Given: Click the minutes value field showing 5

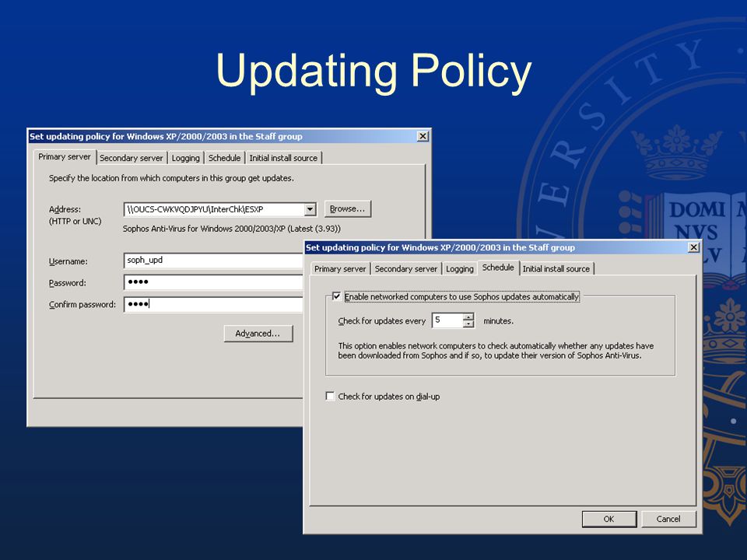Looking at the screenshot, I should [447, 320].
